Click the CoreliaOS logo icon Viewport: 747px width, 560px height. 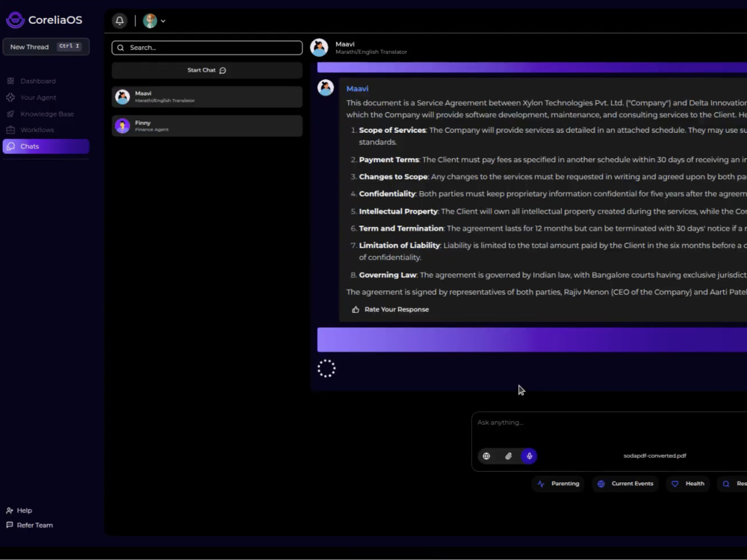point(15,20)
